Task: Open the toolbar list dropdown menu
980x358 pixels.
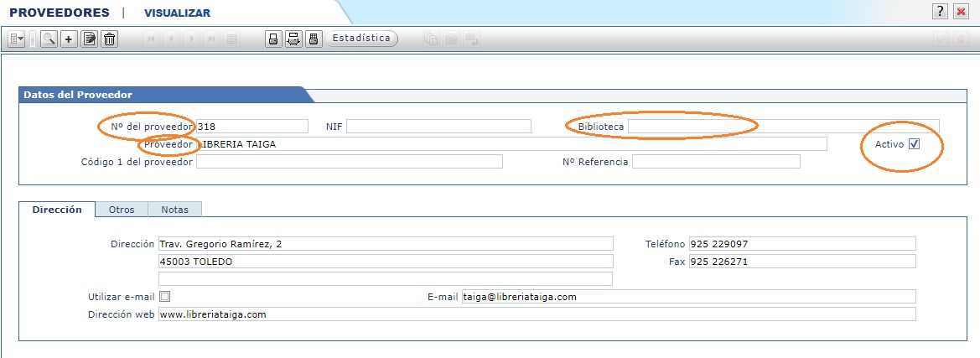Action: click(16, 39)
